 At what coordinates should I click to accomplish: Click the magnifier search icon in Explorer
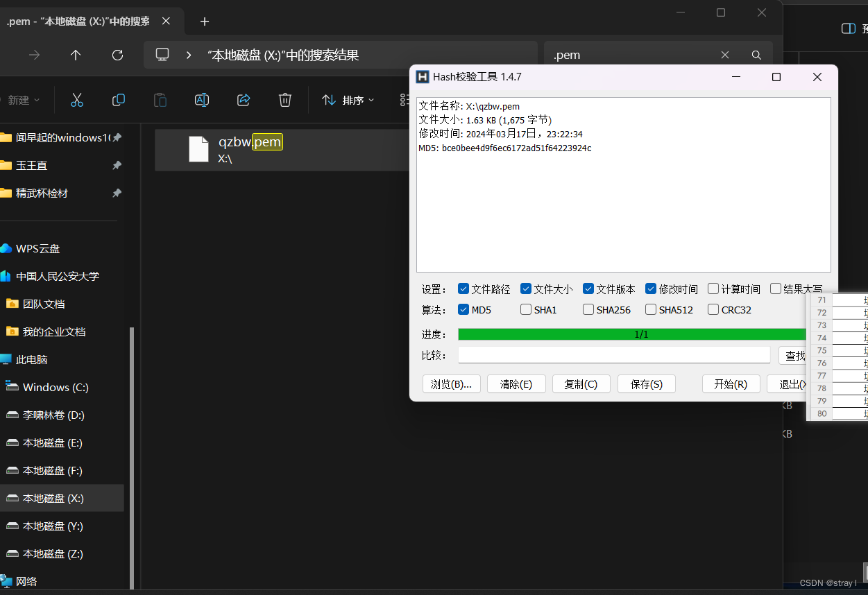coord(756,55)
